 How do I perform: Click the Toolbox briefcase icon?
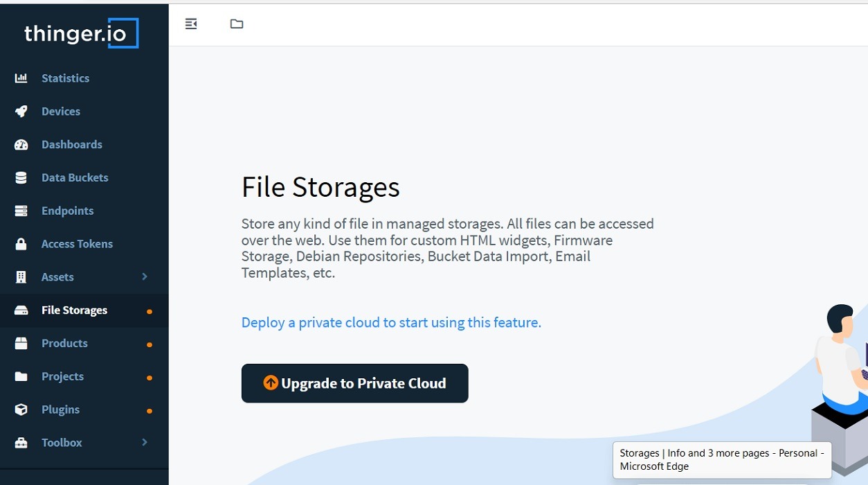click(x=21, y=443)
